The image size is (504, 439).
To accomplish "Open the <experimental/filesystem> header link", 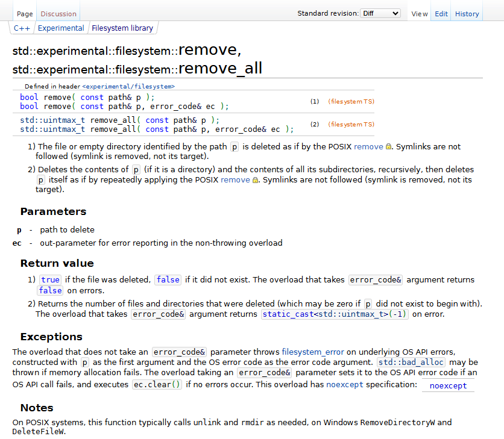I will [x=128, y=86].
